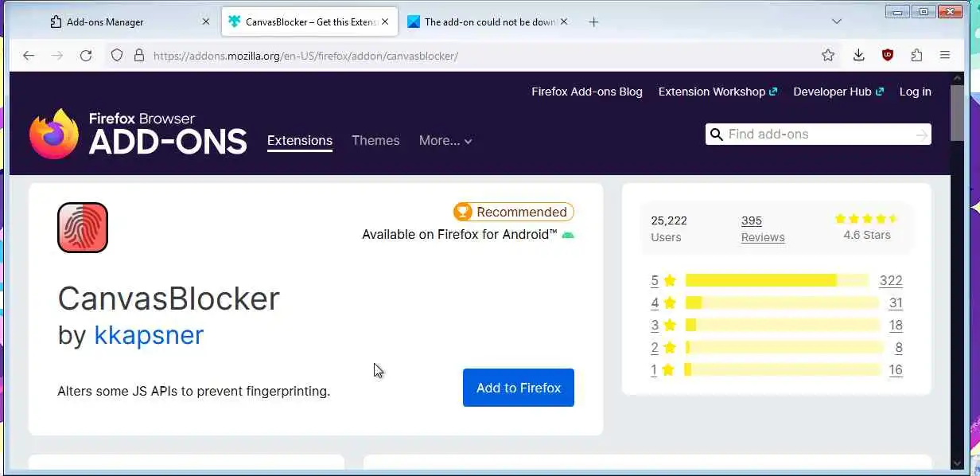980x476 pixels.
Task: Bookmark this page with the star icon
Action: pyautogui.click(x=828, y=55)
